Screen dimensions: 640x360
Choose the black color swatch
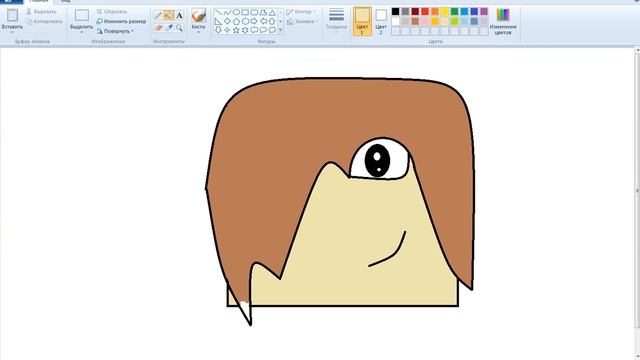[x=396, y=11]
